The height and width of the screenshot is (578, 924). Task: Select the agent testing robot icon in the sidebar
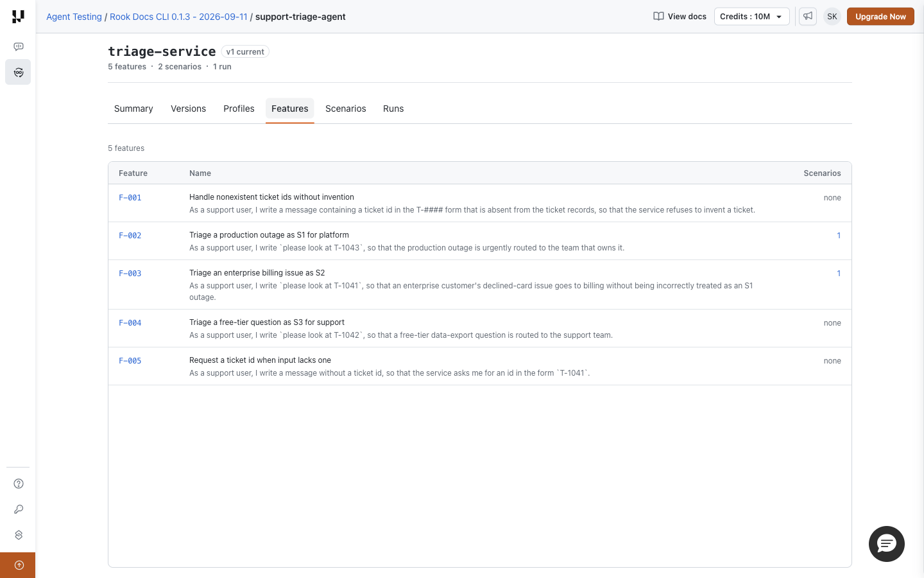tap(18, 72)
